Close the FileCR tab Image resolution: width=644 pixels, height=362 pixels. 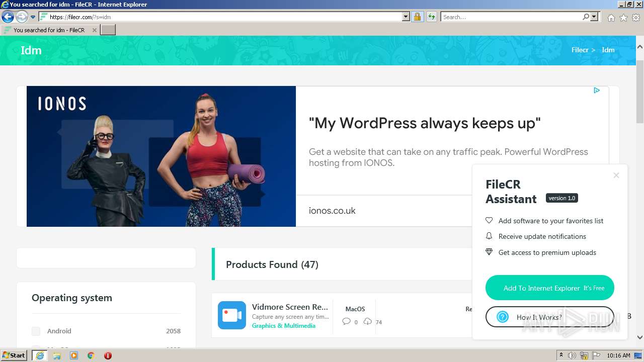tap(94, 30)
